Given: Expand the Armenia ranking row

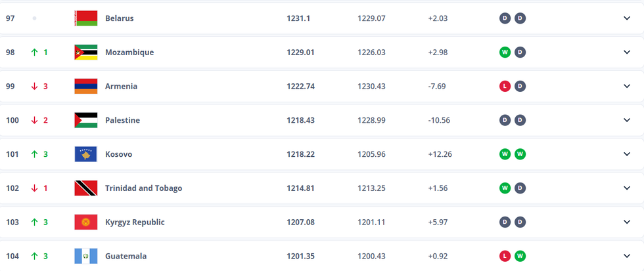Looking at the screenshot, I should point(626,86).
